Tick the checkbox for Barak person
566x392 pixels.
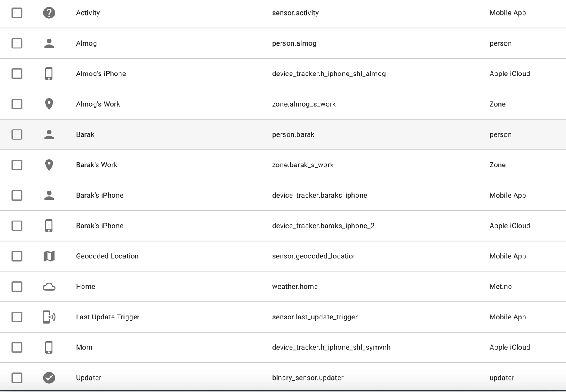tap(17, 134)
